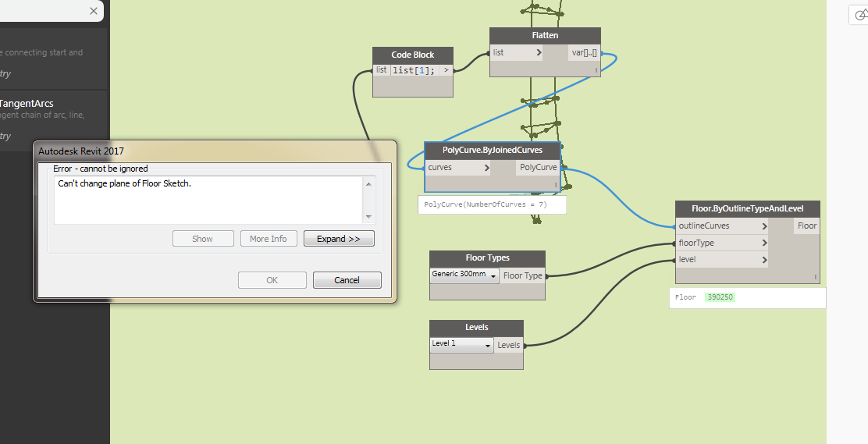Viewport: 868px width, 444px height.
Task: Click the Cancel button in the Revit error dialog
Action: click(x=347, y=280)
